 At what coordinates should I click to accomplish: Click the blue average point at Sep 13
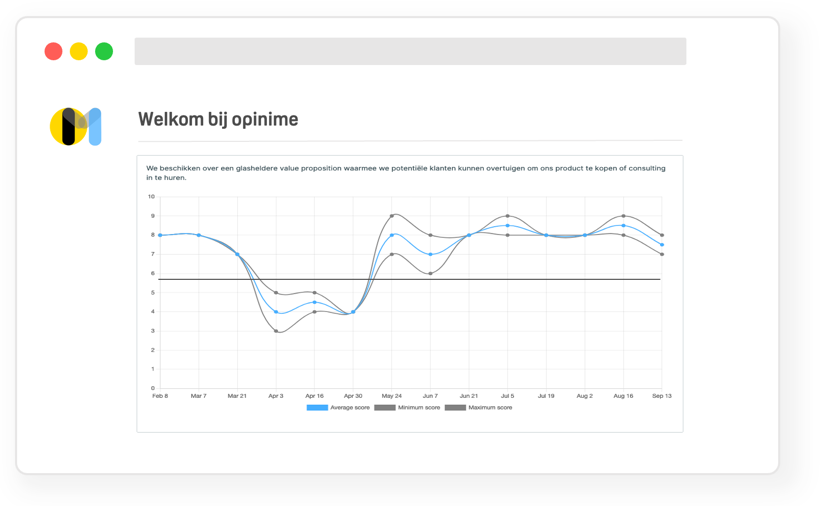pyautogui.click(x=662, y=245)
